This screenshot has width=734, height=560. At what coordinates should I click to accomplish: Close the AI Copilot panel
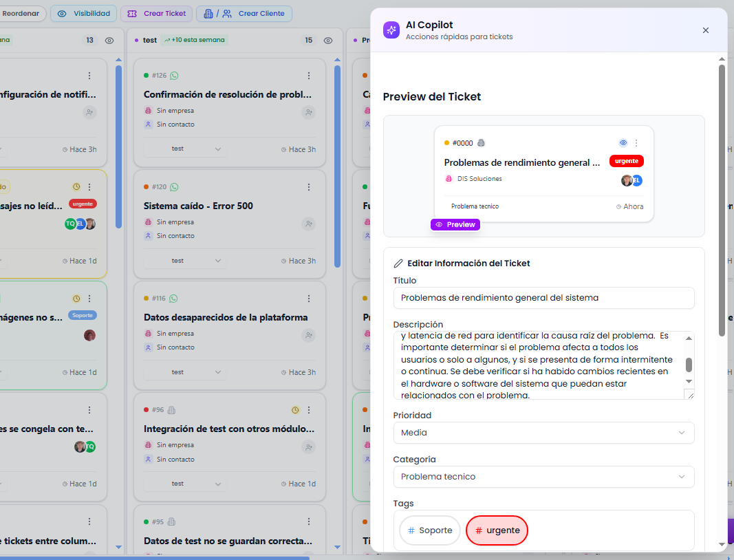(705, 30)
